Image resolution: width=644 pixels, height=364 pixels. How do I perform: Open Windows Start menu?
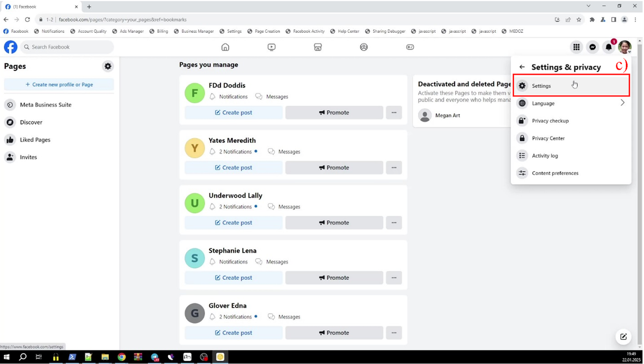[7, 357]
